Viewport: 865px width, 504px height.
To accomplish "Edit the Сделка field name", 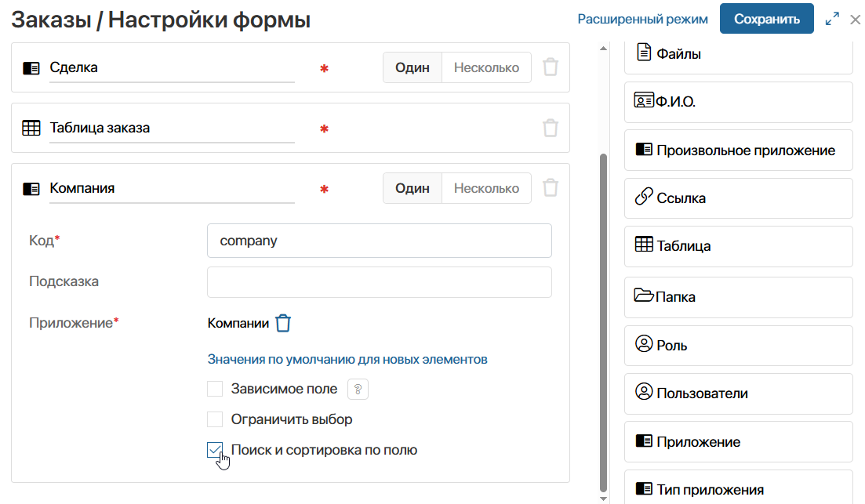I will 172,68.
